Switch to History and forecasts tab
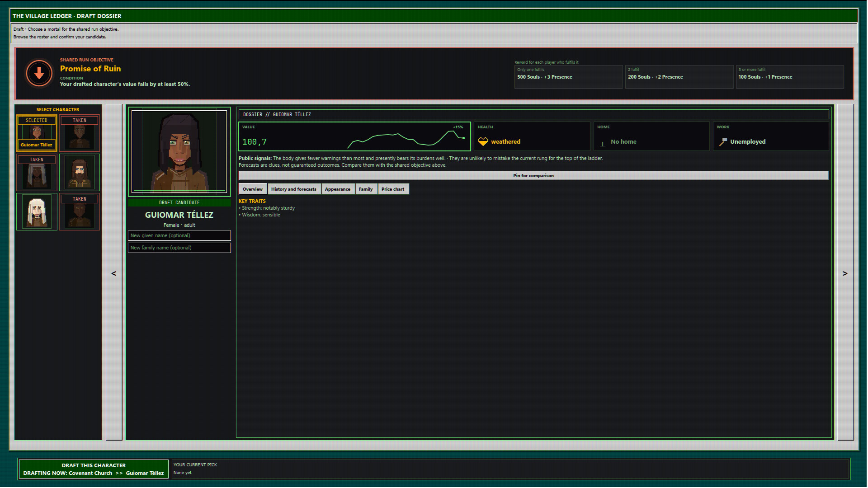The image size is (868, 488). point(294,189)
